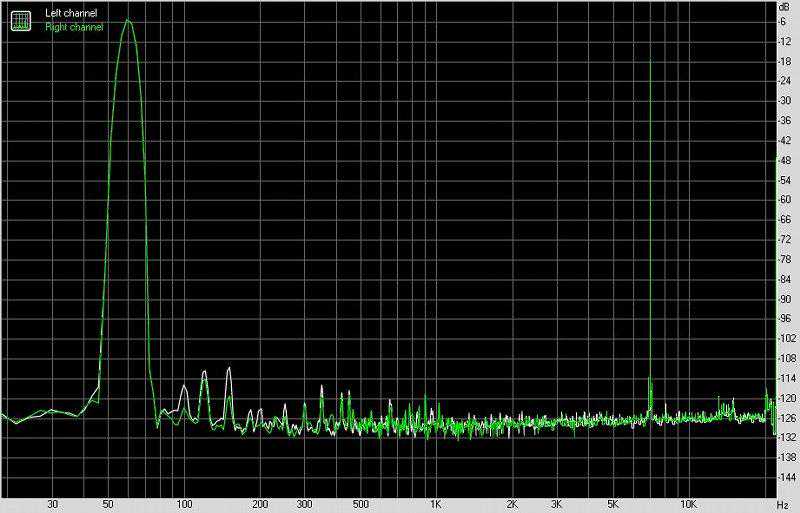Click the 5K frequency axis label
The height and width of the screenshot is (513, 800).
click(x=612, y=505)
